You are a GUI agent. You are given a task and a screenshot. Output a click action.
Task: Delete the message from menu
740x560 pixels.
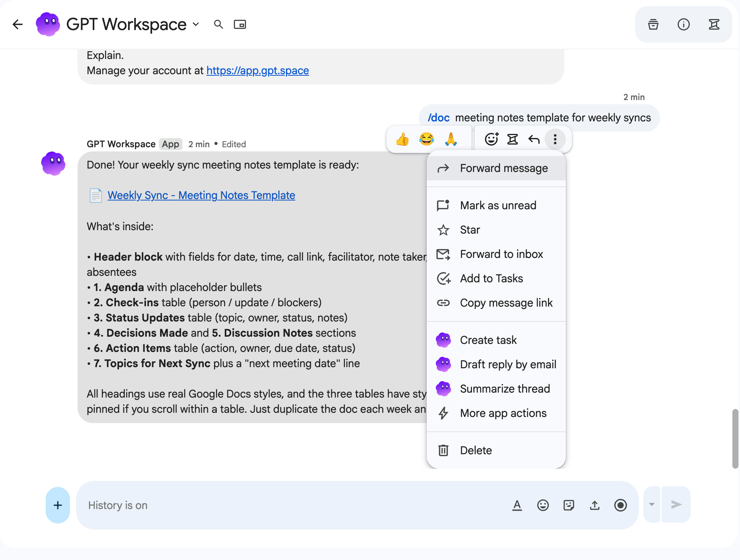coord(496,450)
